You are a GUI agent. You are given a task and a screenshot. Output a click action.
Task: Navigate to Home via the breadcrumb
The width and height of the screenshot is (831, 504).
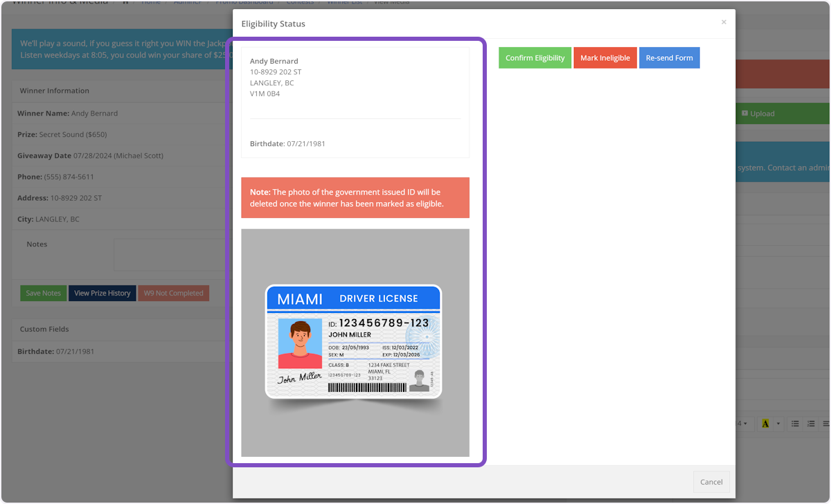[x=151, y=3]
